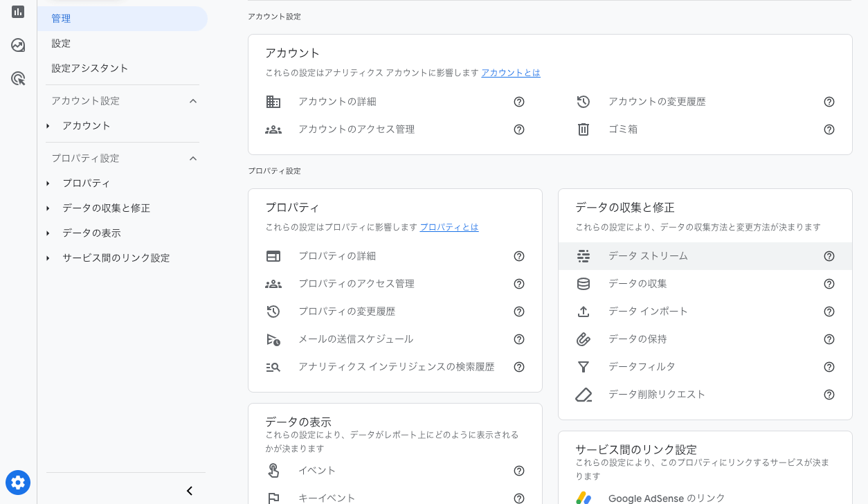Open help for データの保持
Image resolution: width=868 pixels, height=504 pixels.
(x=829, y=339)
